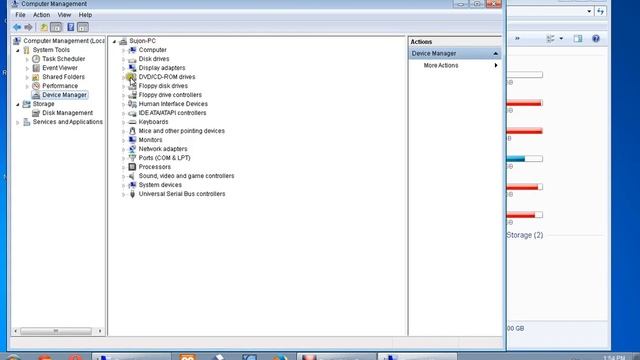Select Device Manager in console tree

click(64, 95)
